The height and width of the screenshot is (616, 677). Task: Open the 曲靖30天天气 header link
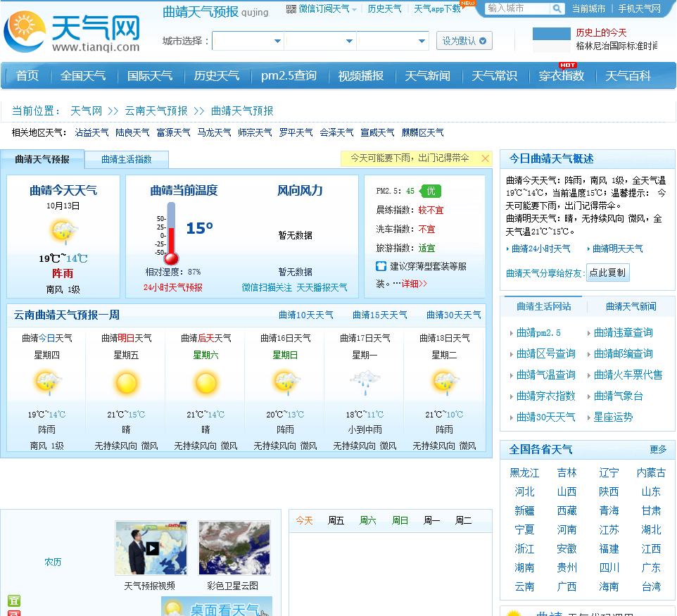[453, 315]
